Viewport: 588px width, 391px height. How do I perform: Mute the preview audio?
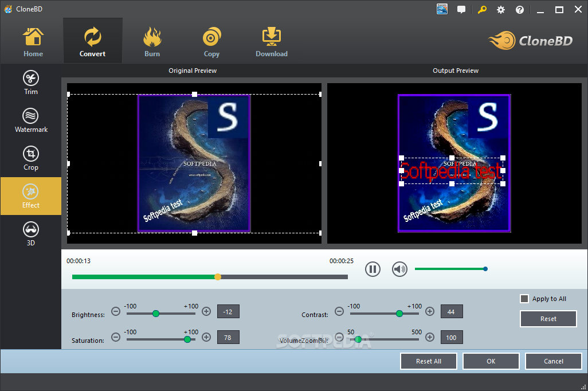point(400,269)
